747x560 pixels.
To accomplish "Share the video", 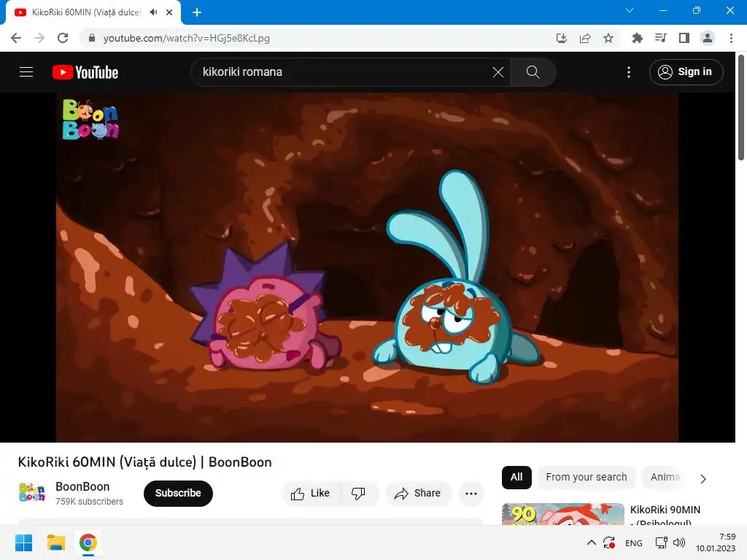I will pyautogui.click(x=417, y=494).
